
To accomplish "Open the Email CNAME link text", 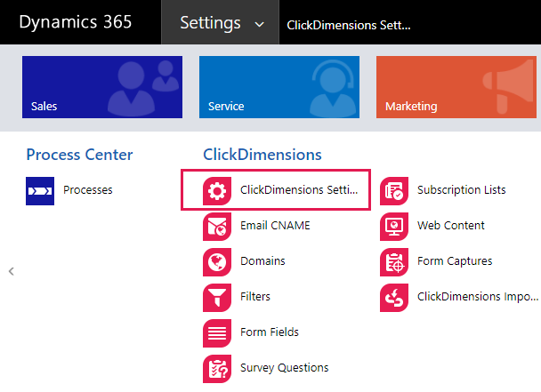I will point(275,226).
